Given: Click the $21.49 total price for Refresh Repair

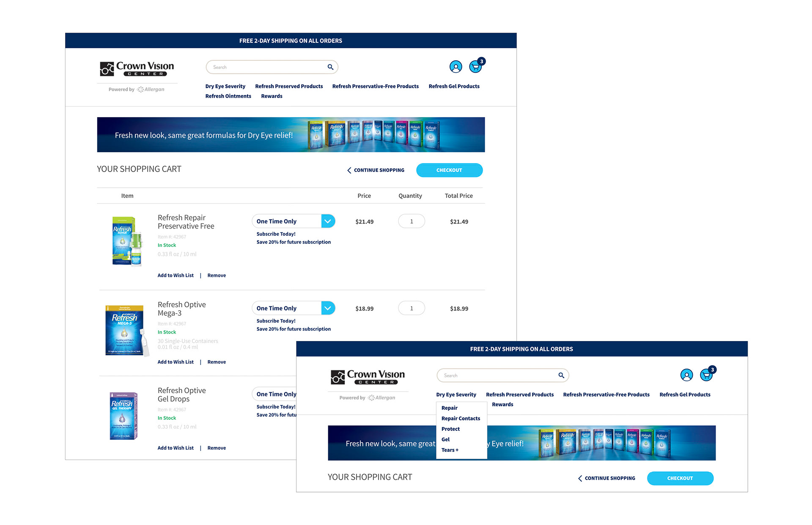Looking at the screenshot, I should point(459,222).
